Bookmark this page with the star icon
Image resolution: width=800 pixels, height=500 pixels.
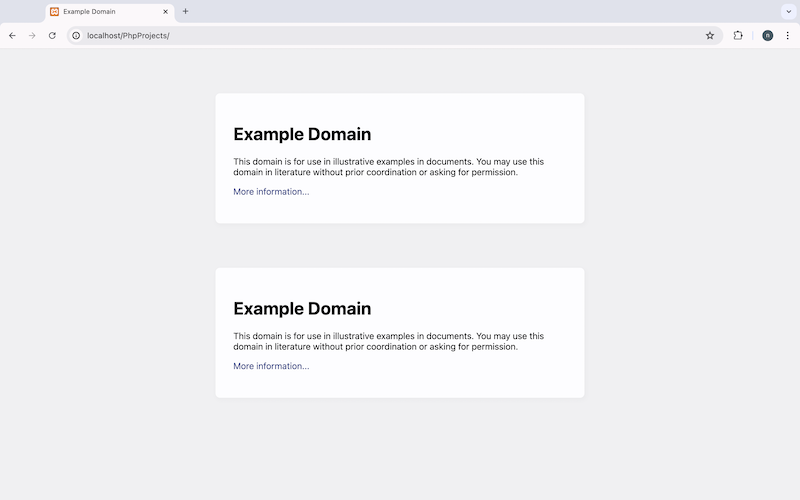(710, 35)
